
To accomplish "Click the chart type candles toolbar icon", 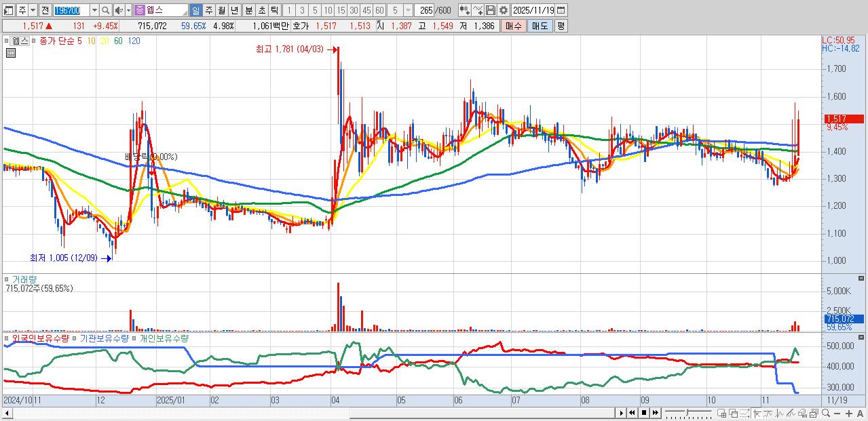I will click(465, 10).
